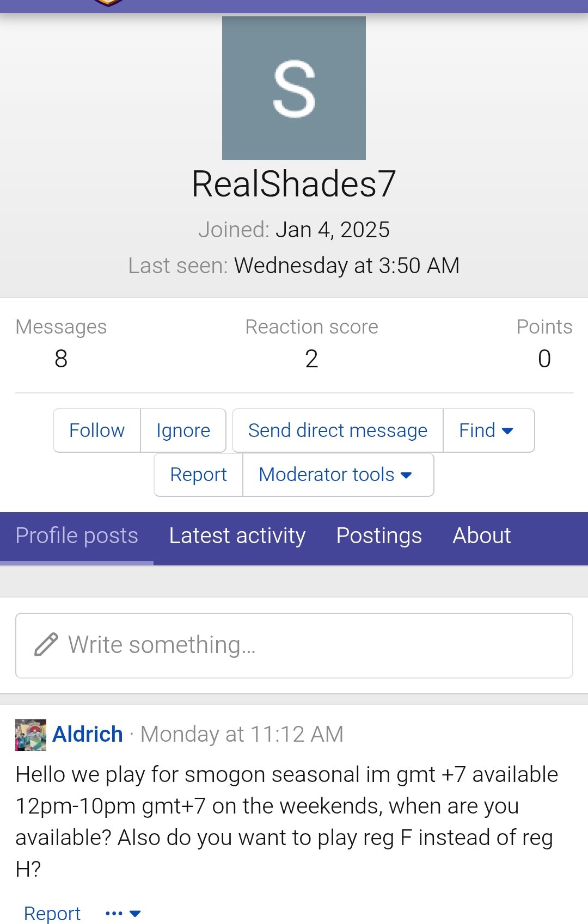
Task: Open the Latest activity tab
Action: click(x=237, y=536)
